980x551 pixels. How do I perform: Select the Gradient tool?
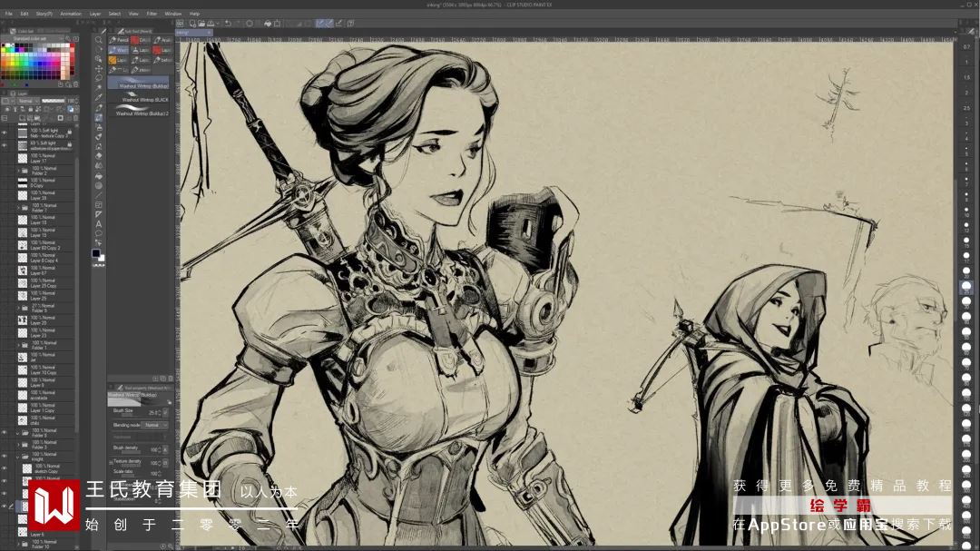99,185
